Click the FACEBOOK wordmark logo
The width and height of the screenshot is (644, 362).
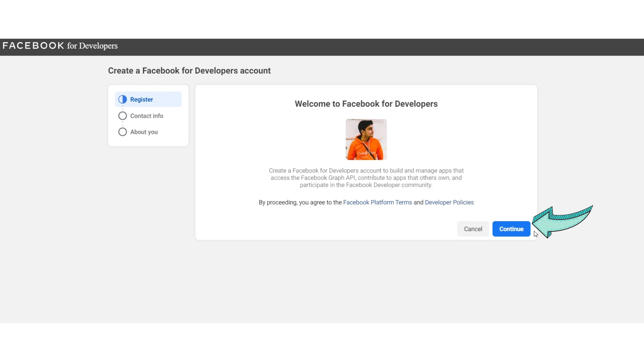click(33, 46)
